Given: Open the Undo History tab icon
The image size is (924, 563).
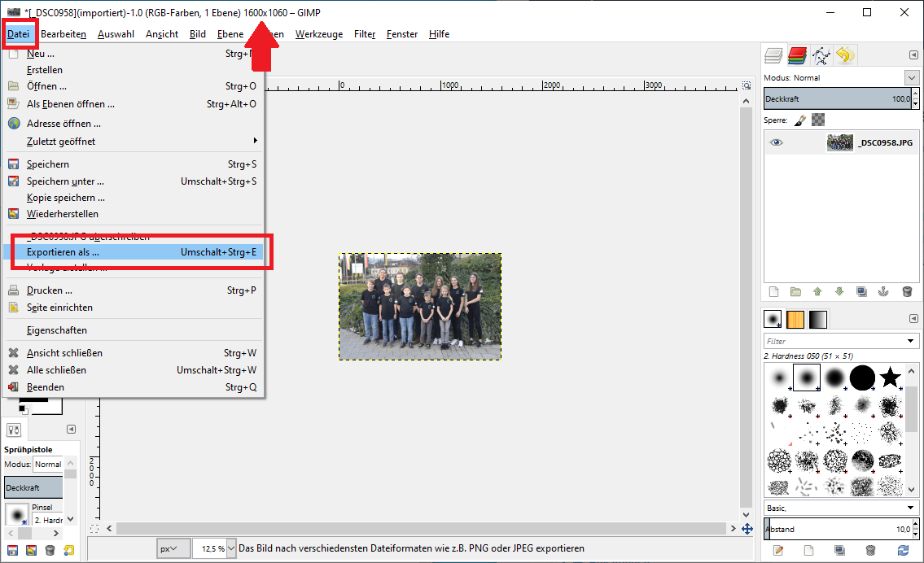Looking at the screenshot, I should click(x=845, y=55).
